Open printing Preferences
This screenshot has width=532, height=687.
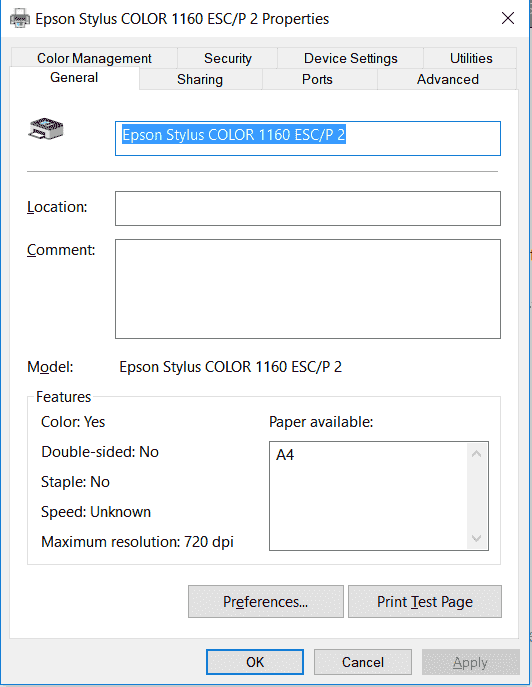click(x=266, y=602)
